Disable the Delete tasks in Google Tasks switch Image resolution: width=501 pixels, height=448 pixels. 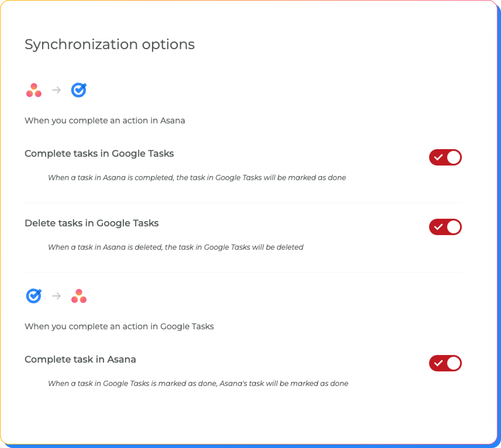[x=445, y=227]
